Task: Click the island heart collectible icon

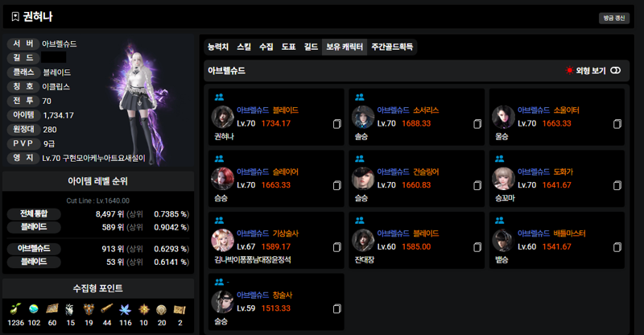Action: pos(34,308)
